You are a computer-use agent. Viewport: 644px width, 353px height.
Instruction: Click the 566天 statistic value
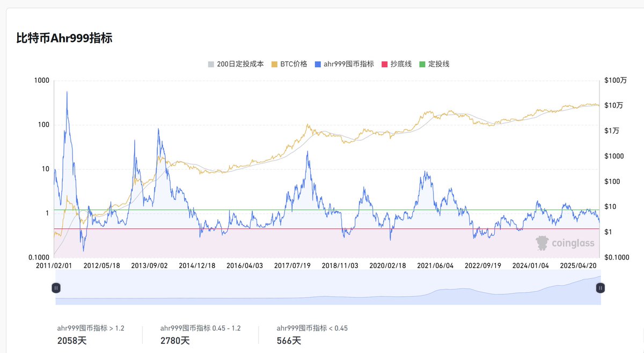click(289, 341)
